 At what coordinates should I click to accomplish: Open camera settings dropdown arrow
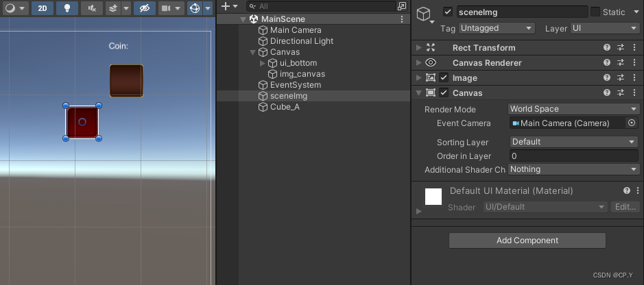pyautogui.click(x=178, y=8)
